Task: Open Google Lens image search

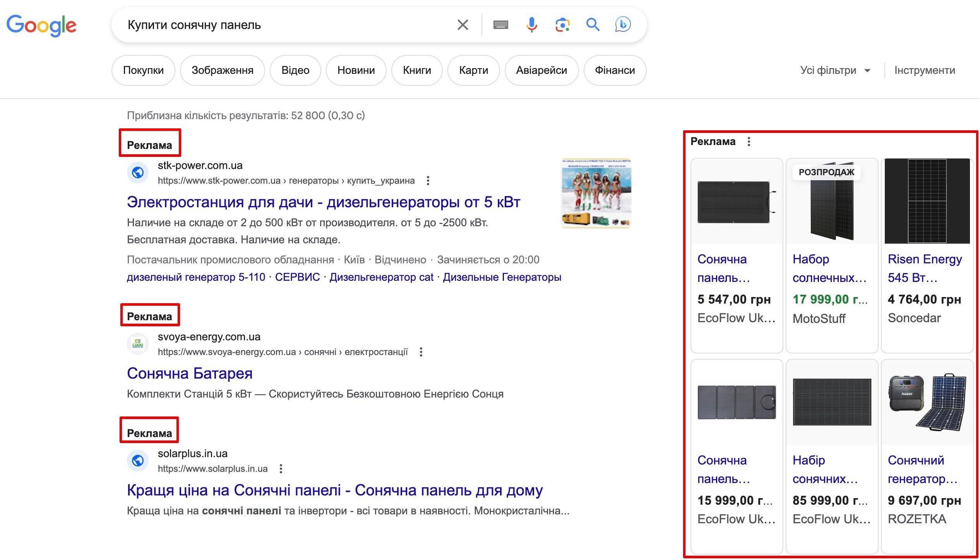Action: [x=562, y=25]
